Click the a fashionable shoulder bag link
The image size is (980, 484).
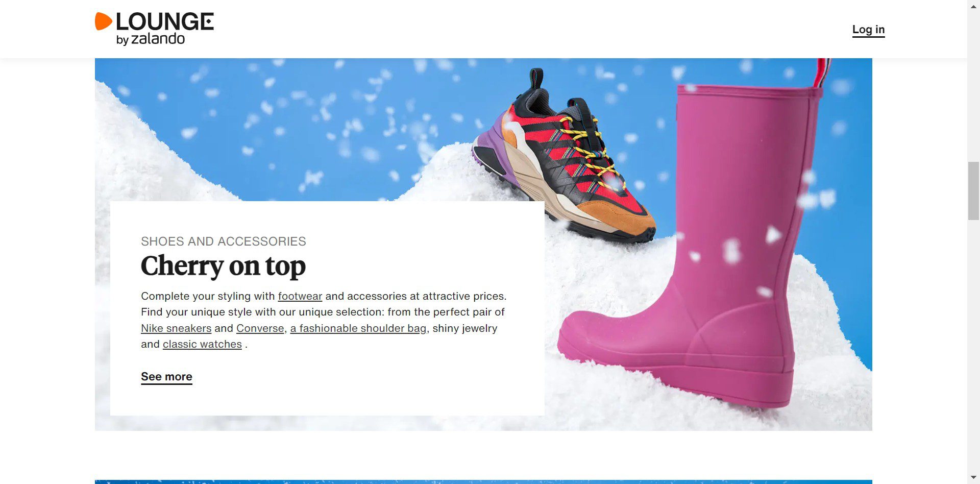[x=358, y=328]
